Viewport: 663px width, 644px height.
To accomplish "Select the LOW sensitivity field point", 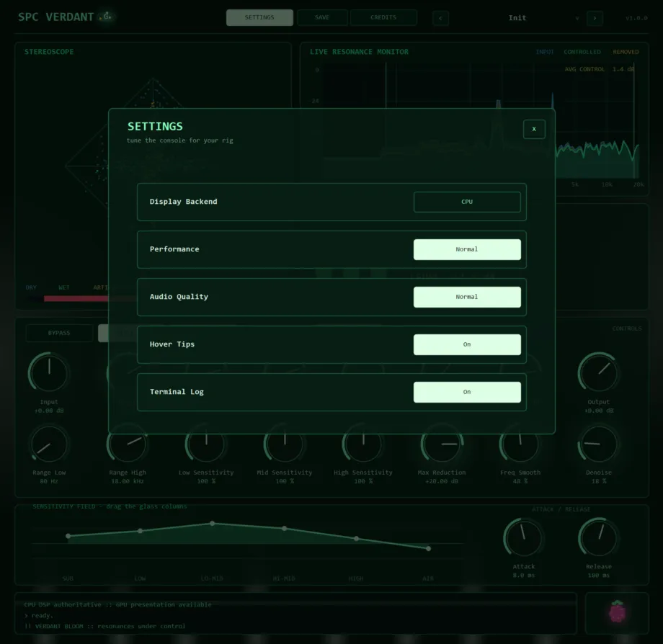I will (x=140, y=531).
